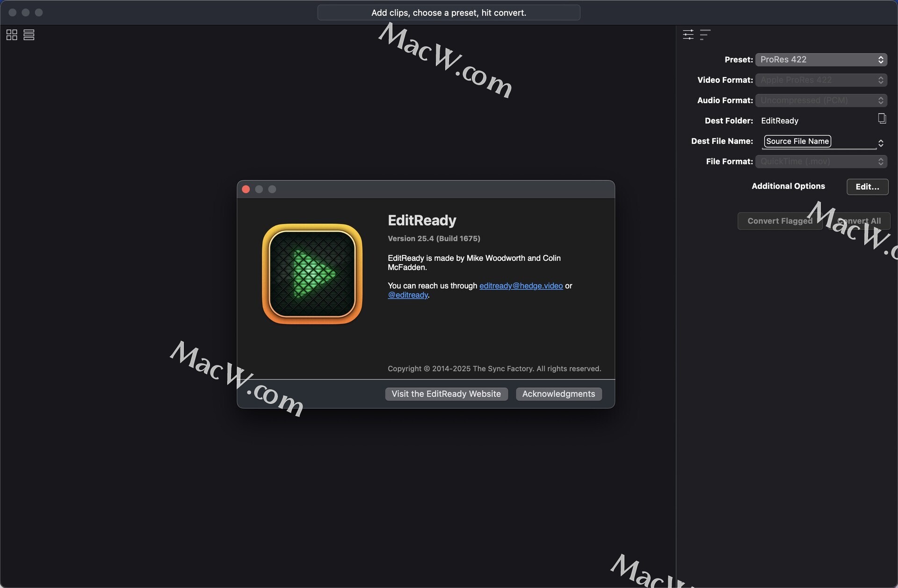The image size is (898, 588).
Task: Click Visit the EditReady Website button
Action: 446,394
